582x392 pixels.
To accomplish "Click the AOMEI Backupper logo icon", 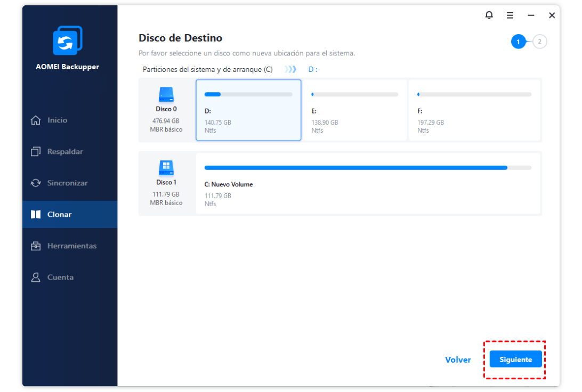I will (68, 40).
